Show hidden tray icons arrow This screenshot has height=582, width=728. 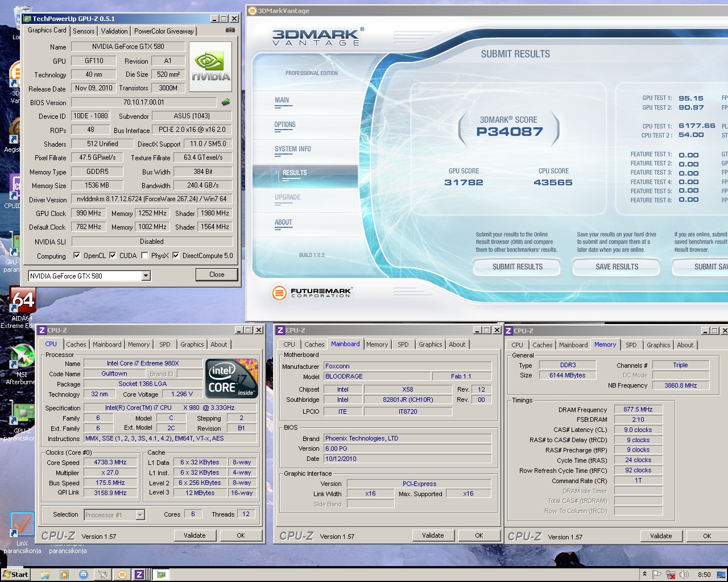pyautogui.click(x=644, y=574)
